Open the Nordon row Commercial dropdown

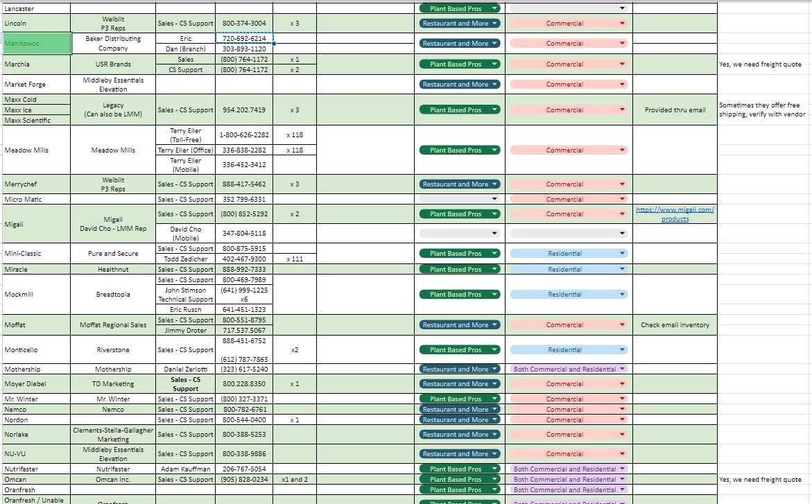click(x=569, y=419)
